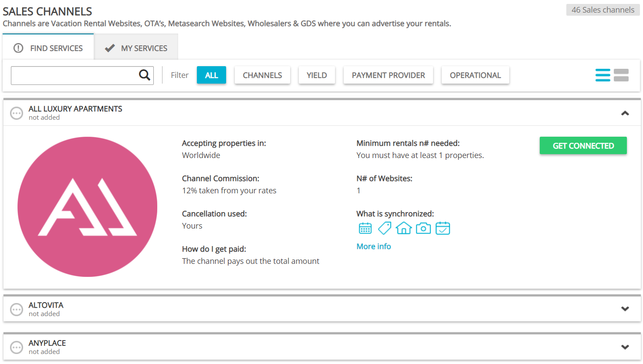Click the All Luxury Apartments pink logo
643x364 pixels.
click(x=87, y=207)
